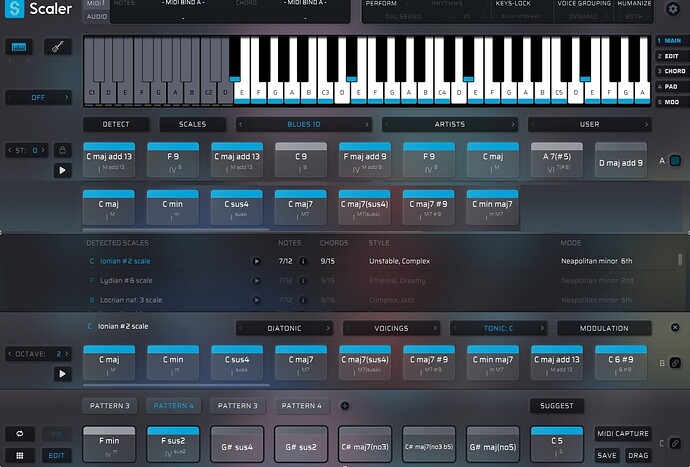Switch input to MIDI
The width and height of the screenshot is (690, 467).
click(95, 4)
